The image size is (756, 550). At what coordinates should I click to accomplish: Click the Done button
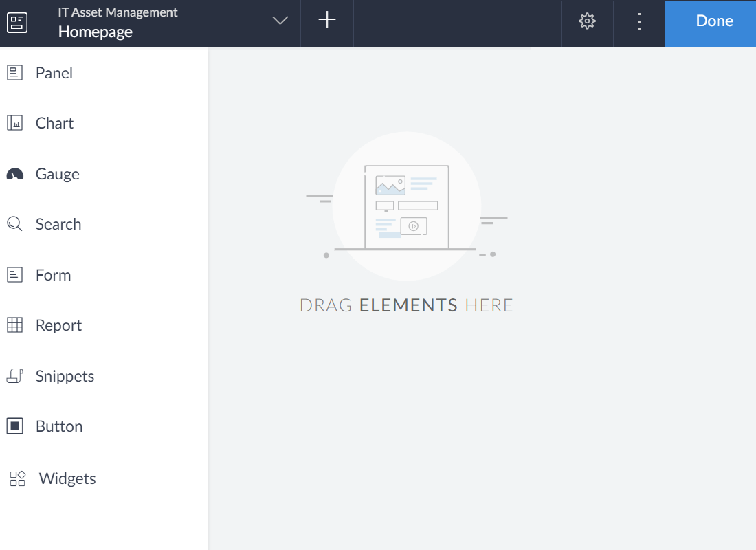(x=713, y=21)
